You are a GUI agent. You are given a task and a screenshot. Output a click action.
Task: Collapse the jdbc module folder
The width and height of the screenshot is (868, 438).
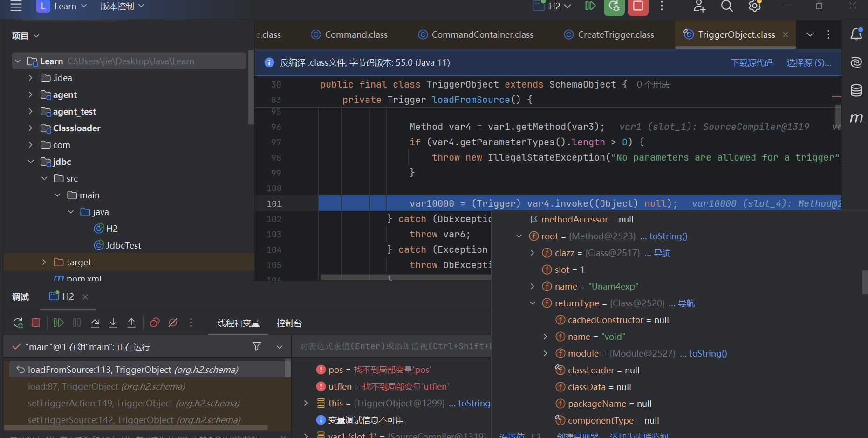coord(31,162)
